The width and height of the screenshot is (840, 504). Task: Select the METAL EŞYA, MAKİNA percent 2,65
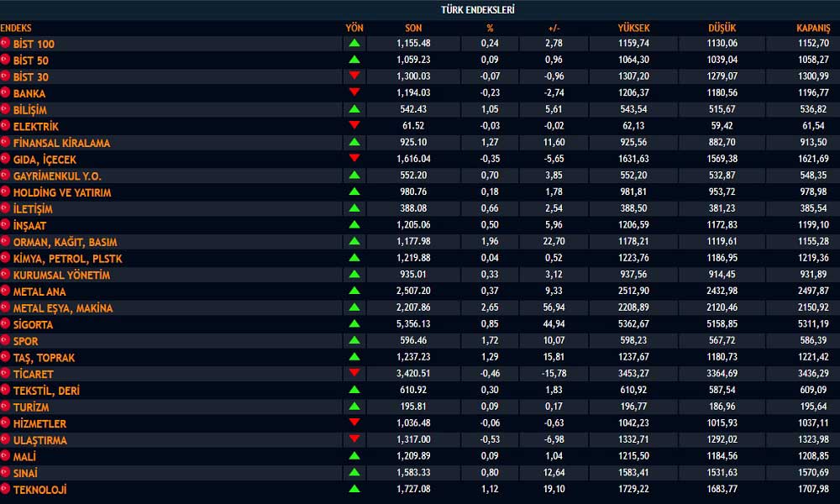[490, 307]
